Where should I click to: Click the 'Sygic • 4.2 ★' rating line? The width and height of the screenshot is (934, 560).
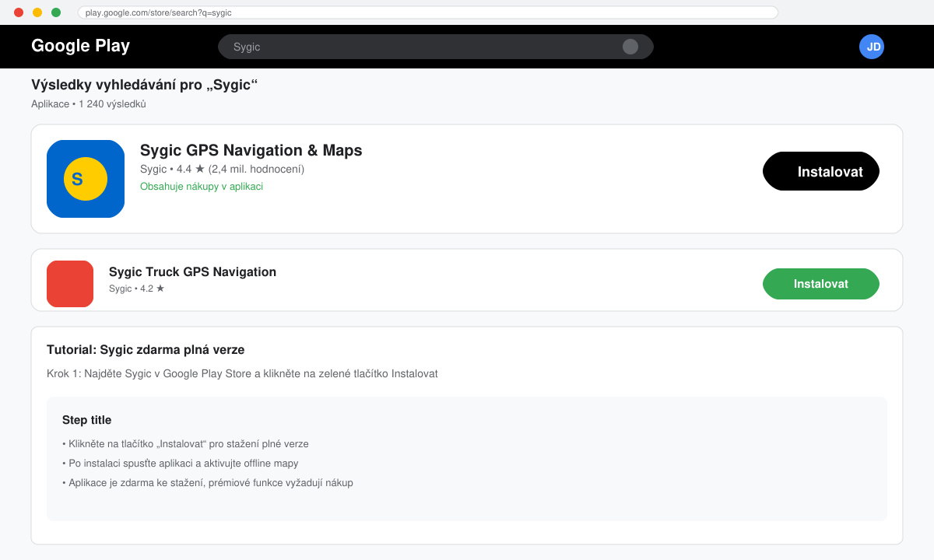coord(137,289)
